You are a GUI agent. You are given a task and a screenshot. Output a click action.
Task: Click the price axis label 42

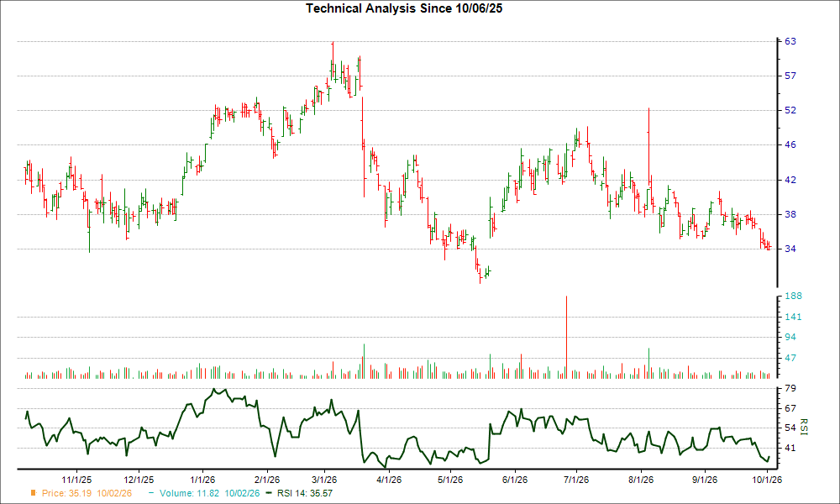790,180
